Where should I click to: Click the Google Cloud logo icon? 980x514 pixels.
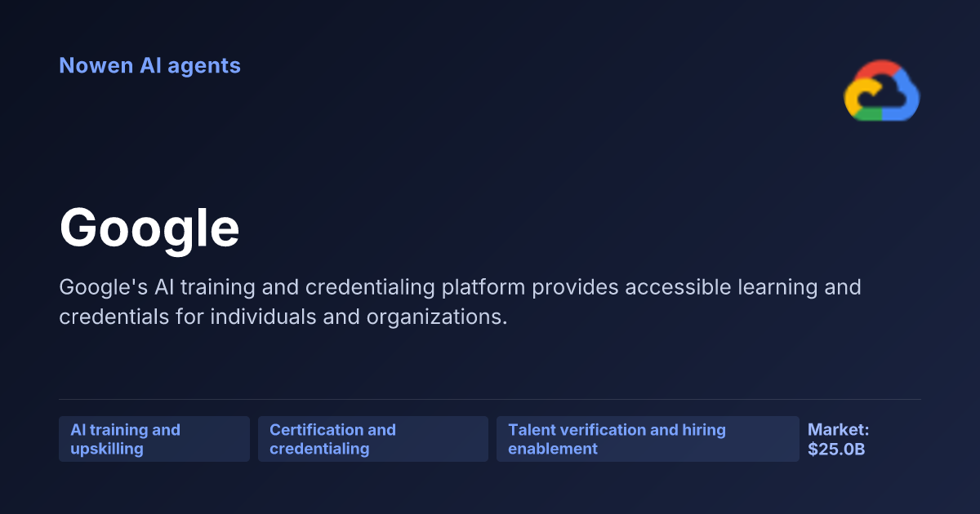882,91
